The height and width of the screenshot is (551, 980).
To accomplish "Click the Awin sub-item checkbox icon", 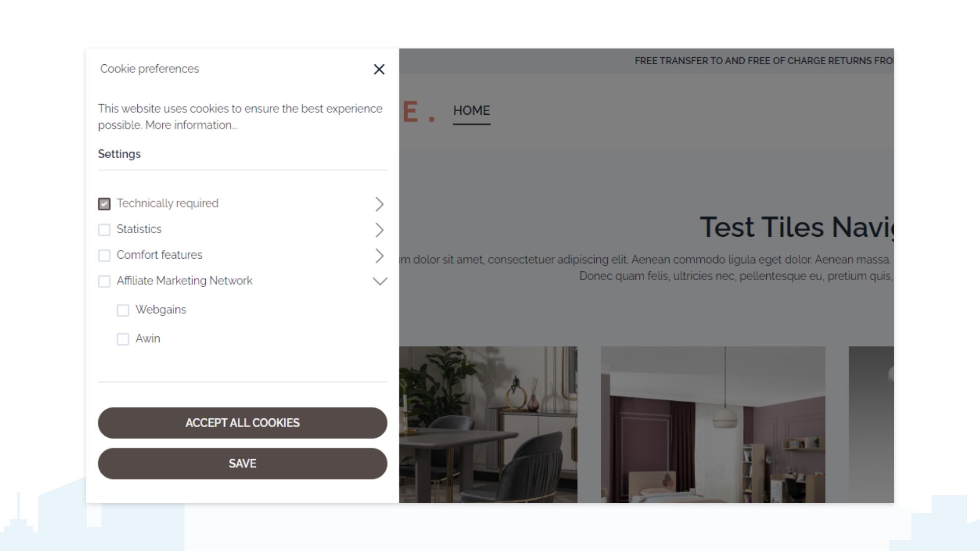I will [122, 338].
